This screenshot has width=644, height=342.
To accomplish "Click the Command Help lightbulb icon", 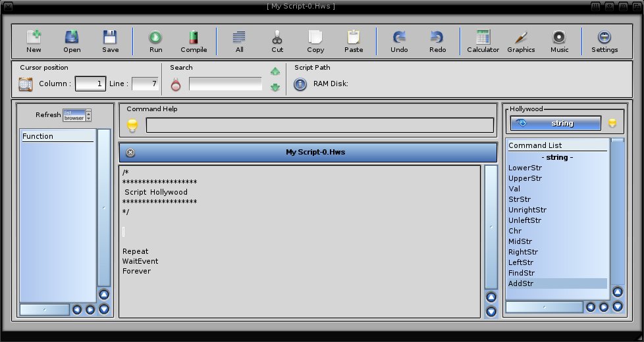I will click(x=132, y=125).
